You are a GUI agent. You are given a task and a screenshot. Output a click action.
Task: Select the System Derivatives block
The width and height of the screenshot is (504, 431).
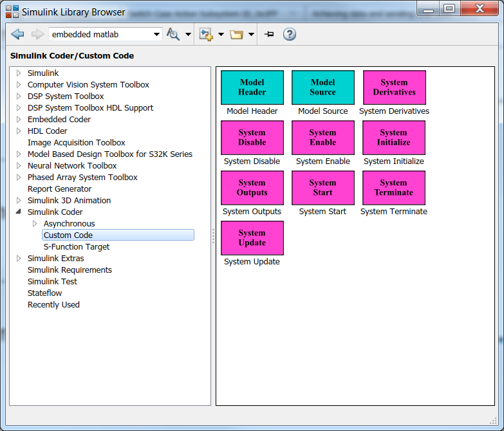click(395, 87)
